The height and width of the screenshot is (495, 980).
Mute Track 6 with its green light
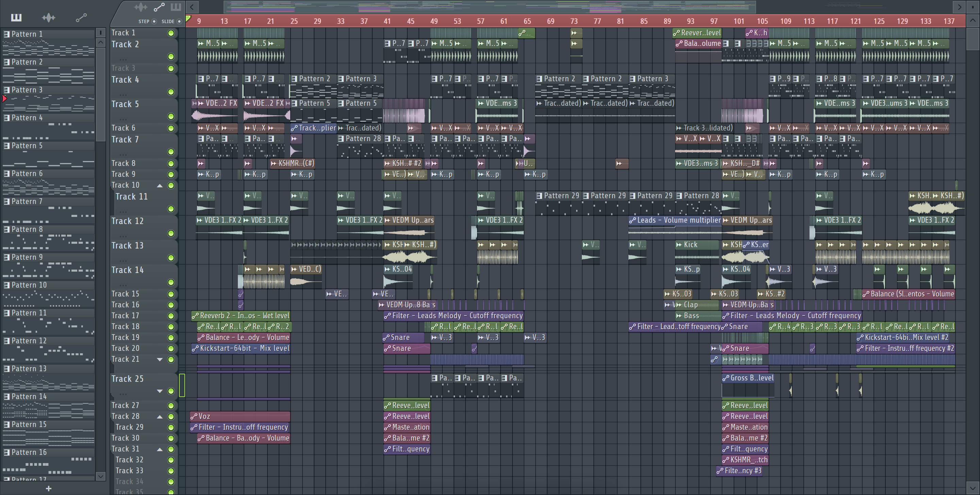[x=171, y=129]
